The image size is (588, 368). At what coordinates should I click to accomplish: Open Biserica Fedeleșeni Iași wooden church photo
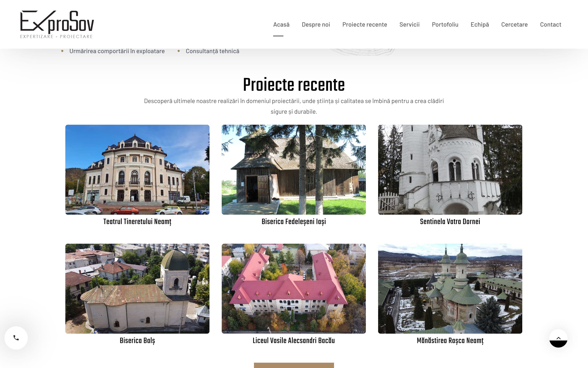pyautogui.click(x=294, y=170)
